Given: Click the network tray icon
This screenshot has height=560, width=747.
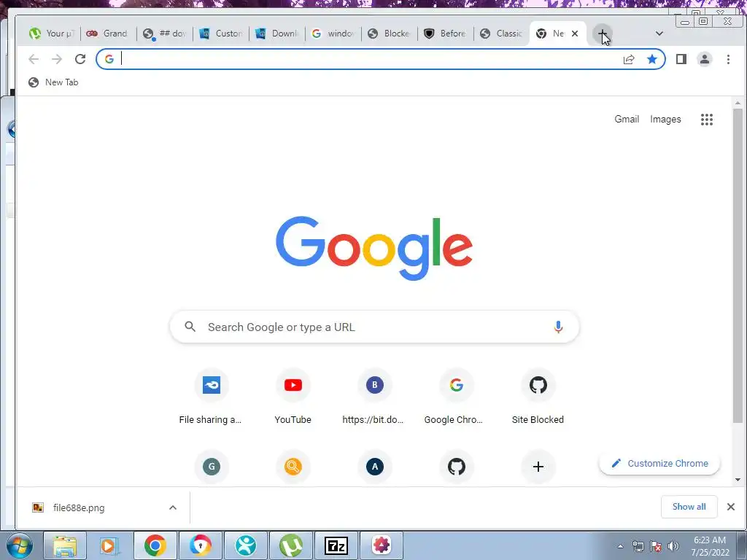Looking at the screenshot, I should pyautogui.click(x=638, y=546).
